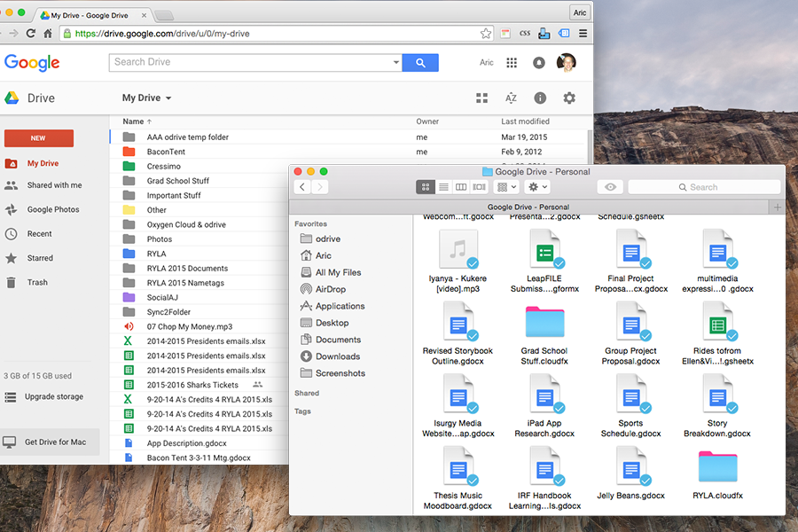Open Finder arrange-by dropdown
Image resolution: width=798 pixels, height=532 pixels.
[506, 187]
